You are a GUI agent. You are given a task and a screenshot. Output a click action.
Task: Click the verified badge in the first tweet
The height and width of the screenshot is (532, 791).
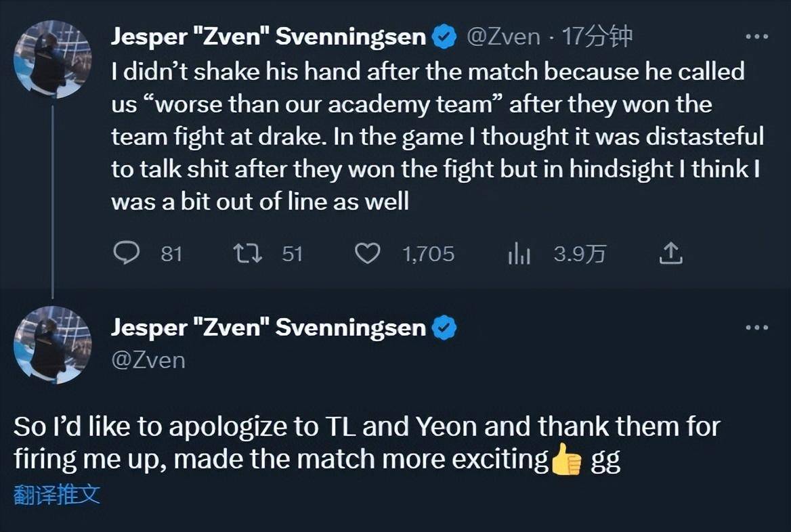[x=444, y=37]
